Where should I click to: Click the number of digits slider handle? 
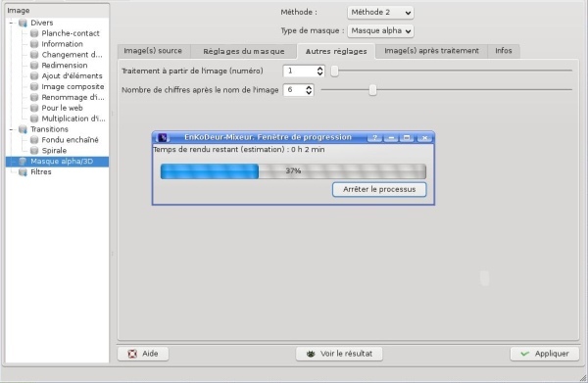point(372,90)
